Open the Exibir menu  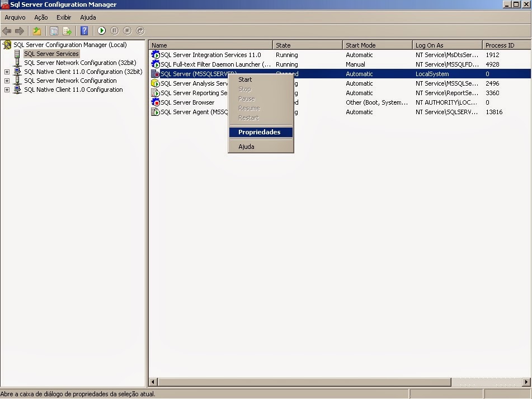tap(63, 17)
